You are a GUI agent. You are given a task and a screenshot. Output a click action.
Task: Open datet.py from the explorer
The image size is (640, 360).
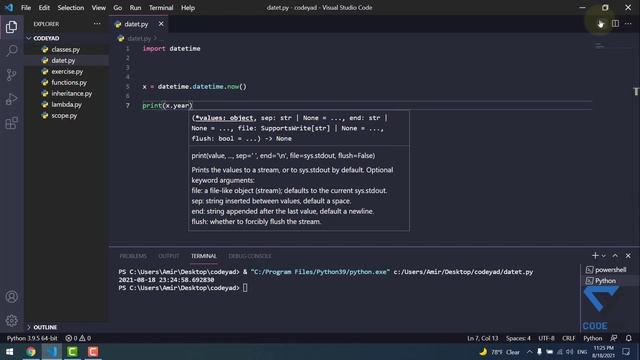(x=63, y=60)
